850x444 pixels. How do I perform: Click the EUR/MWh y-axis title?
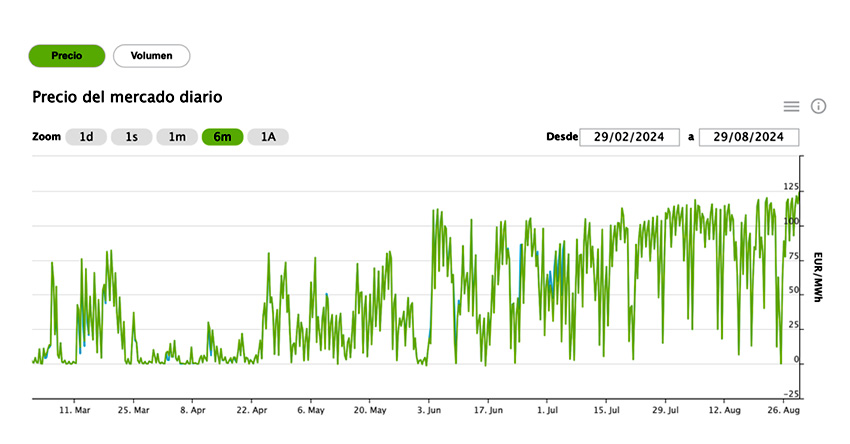tap(818, 277)
